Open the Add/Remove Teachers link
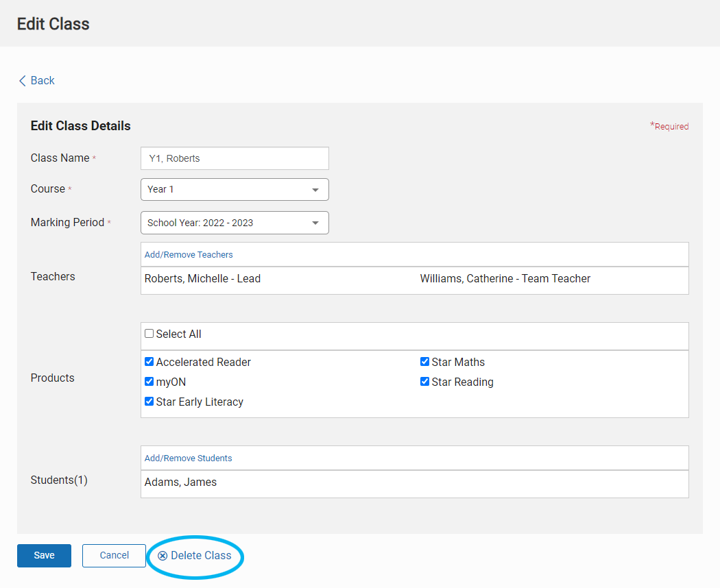Screen dimensions: 720x588 (189, 255)
